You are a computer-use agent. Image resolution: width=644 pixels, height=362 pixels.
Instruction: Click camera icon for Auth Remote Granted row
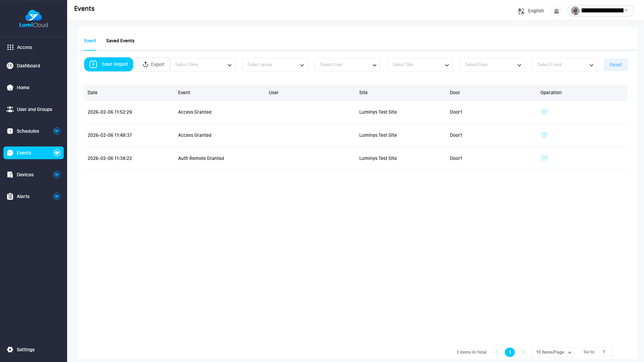(x=544, y=158)
